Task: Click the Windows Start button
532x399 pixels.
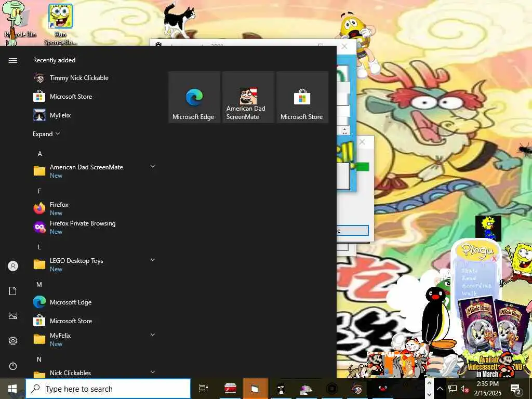Action: [x=12, y=389]
